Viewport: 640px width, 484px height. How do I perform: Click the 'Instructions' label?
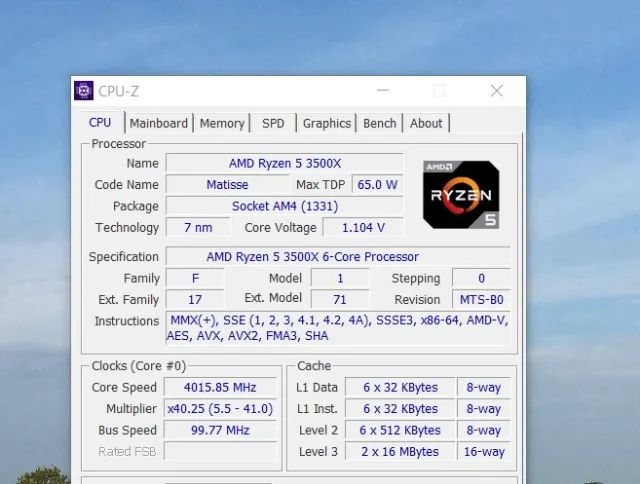127,321
